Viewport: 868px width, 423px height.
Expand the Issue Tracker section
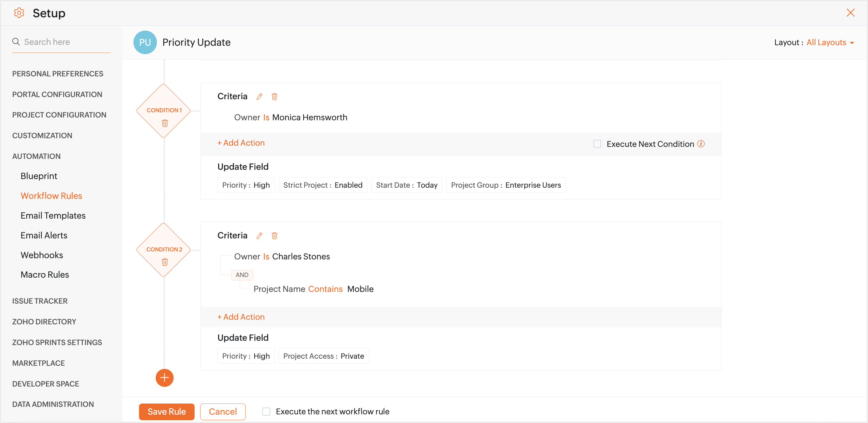[x=40, y=301]
